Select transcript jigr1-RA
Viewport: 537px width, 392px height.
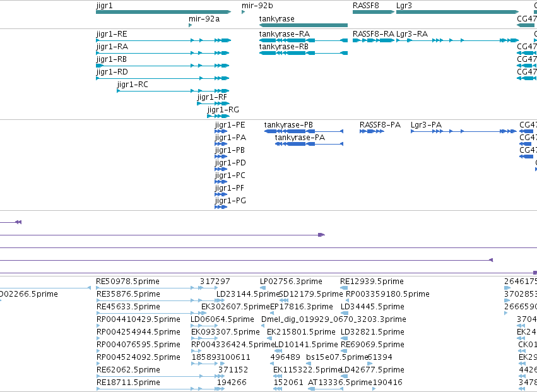point(163,53)
